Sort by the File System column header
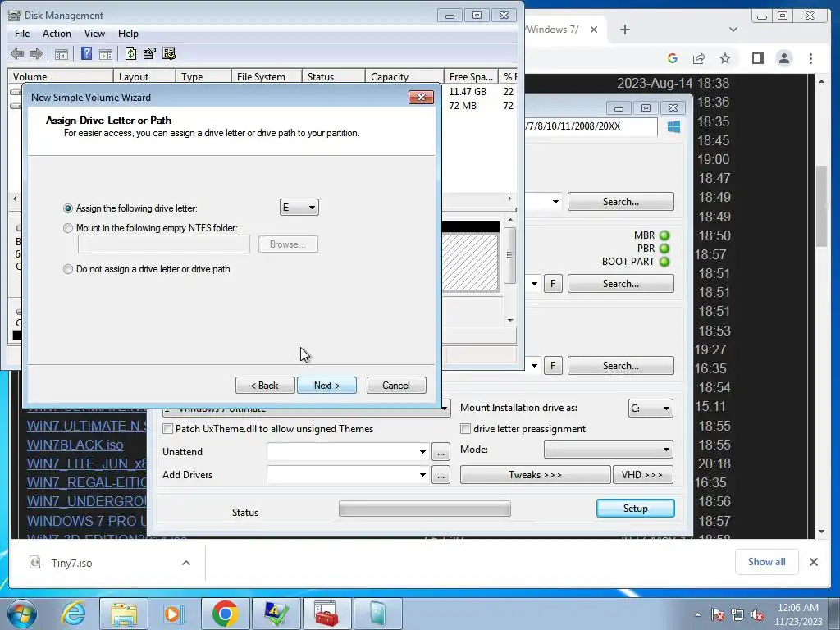840x630 pixels. pos(267,76)
